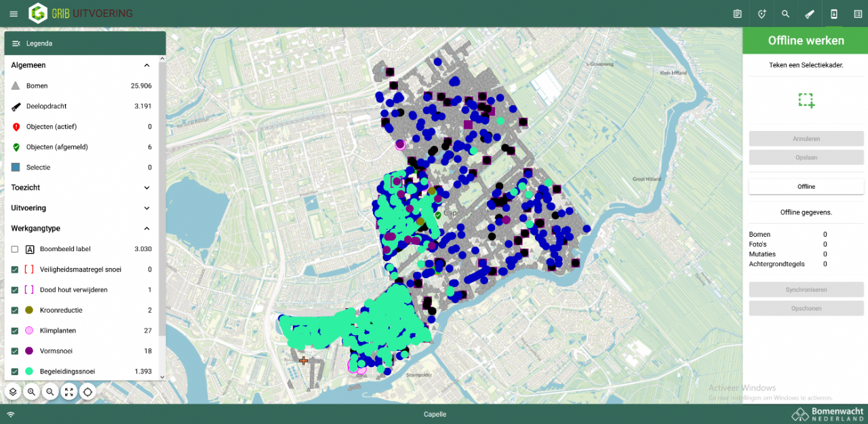Click the add location pin icon
This screenshot has height=424, width=868.
pyautogui.click(x=762, y=14)
